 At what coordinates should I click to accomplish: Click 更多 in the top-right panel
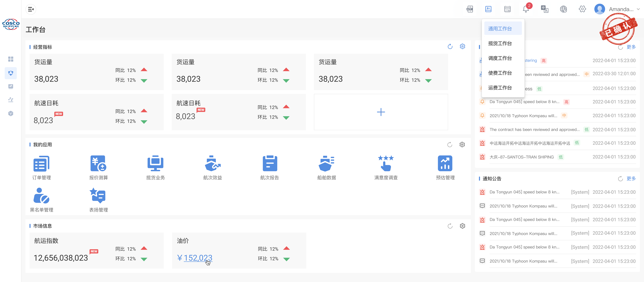[x=631, y=47]
